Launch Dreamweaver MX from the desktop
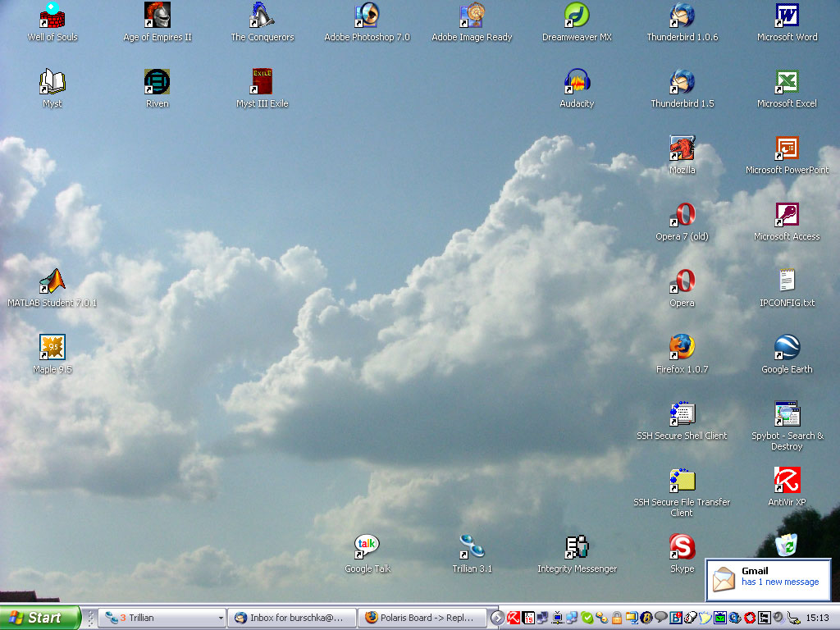This screenshot has width=840, height=630. pos(577,16)
